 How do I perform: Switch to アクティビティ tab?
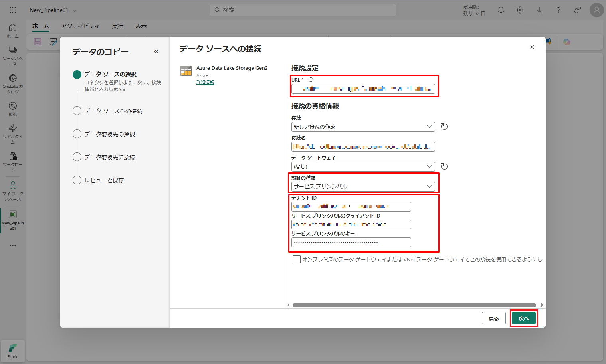(x=80, y=26)
